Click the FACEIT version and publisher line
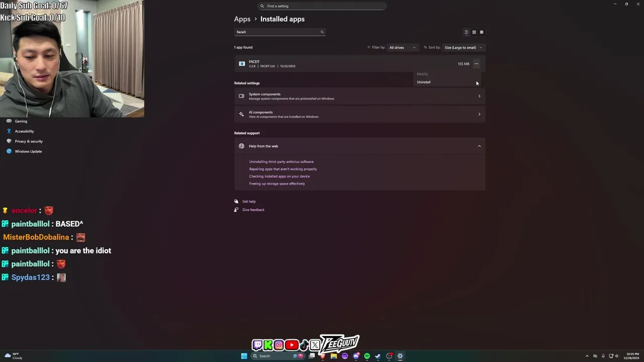 coord(272,66)
